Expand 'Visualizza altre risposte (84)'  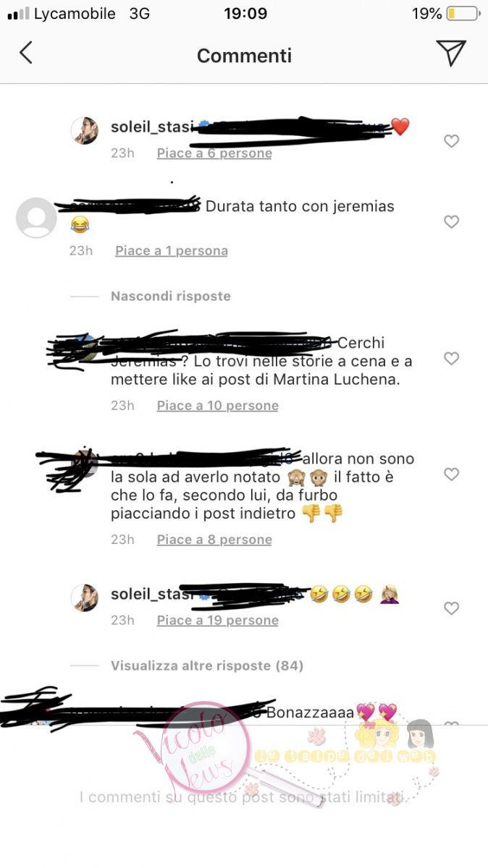click(x=207, y=665)
